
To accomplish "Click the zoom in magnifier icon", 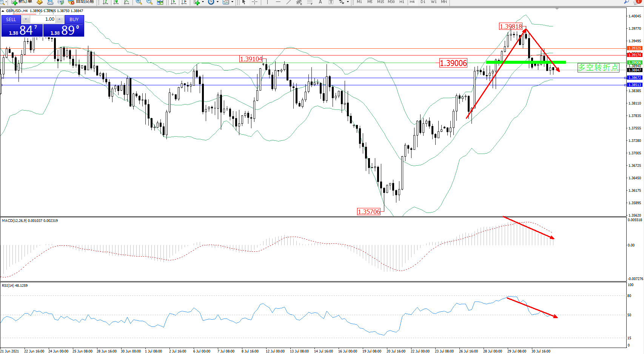I will point(139,2).
